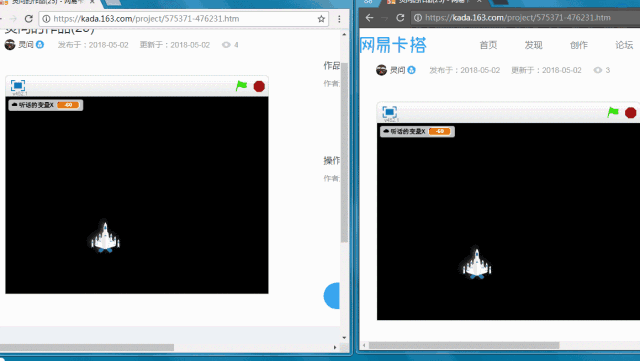Image resolution: width=640 pixels, height=361 pixels.
Task: Click the red stop button in right player
Action: coord(631,112)
